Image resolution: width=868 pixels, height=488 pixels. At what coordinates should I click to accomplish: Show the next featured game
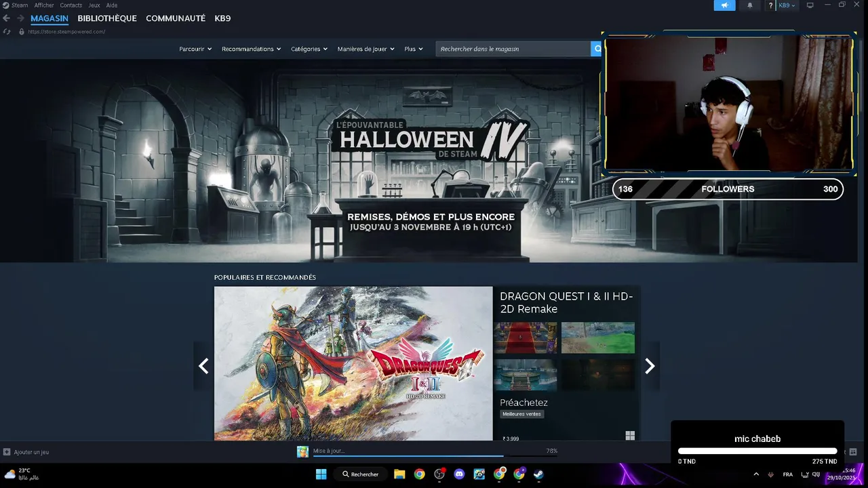coord(650,366)
